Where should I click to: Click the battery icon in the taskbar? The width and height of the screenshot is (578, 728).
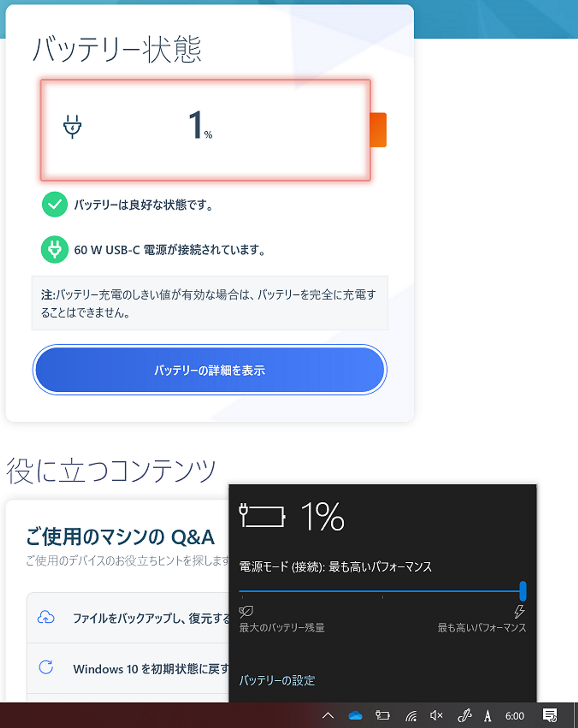[383, 716]
